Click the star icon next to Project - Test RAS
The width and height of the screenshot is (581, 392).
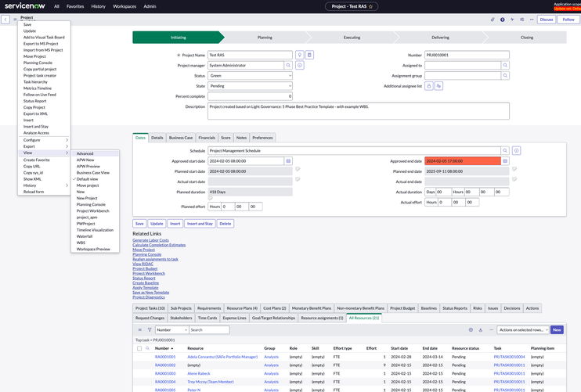[370, 6]
